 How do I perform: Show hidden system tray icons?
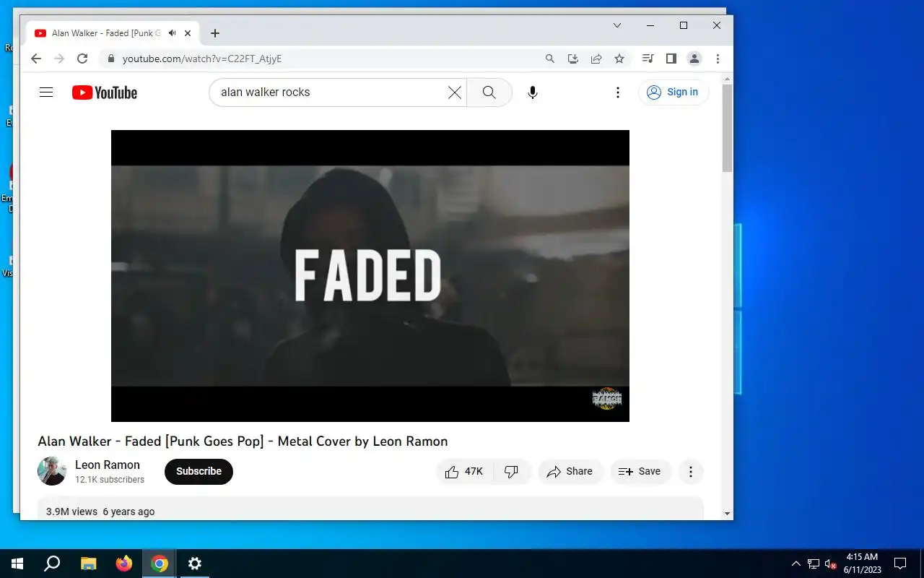point(796,564)
